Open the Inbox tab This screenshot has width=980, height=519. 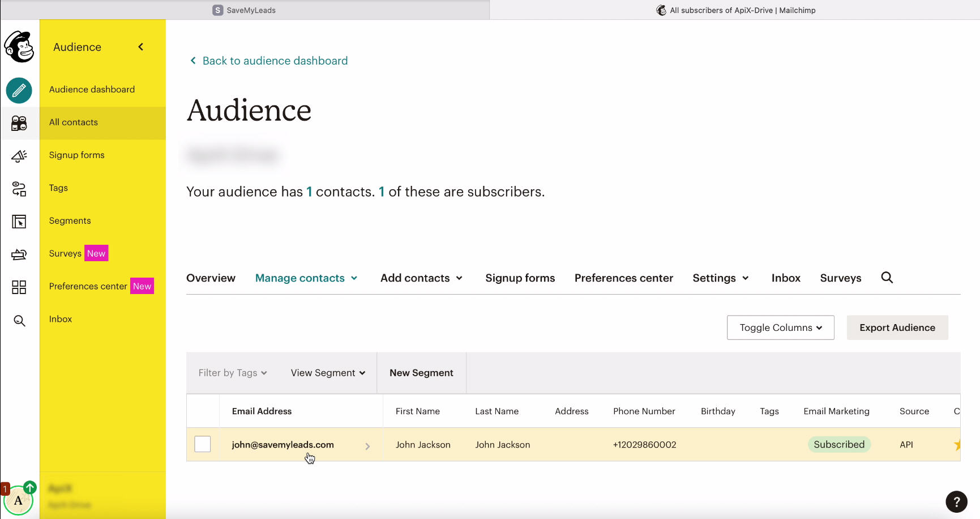pyautogui.click(x=786, y=278)
